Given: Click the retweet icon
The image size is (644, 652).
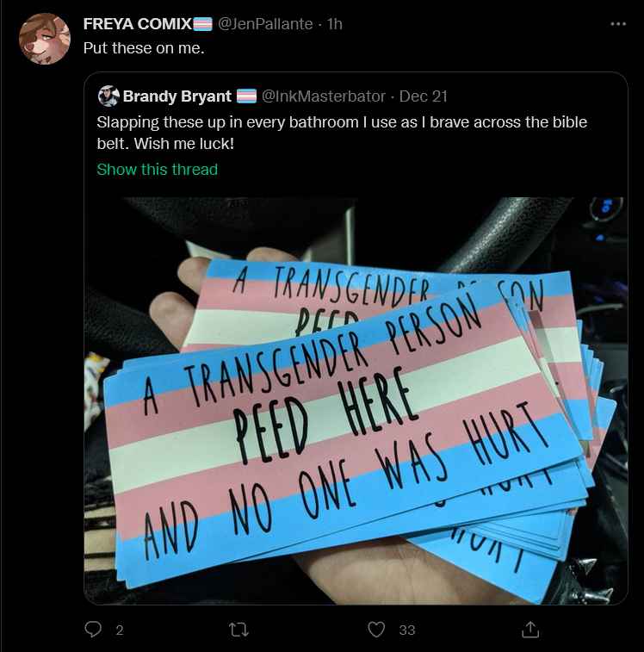Looking at the screenshot, I should pos(239,630).
